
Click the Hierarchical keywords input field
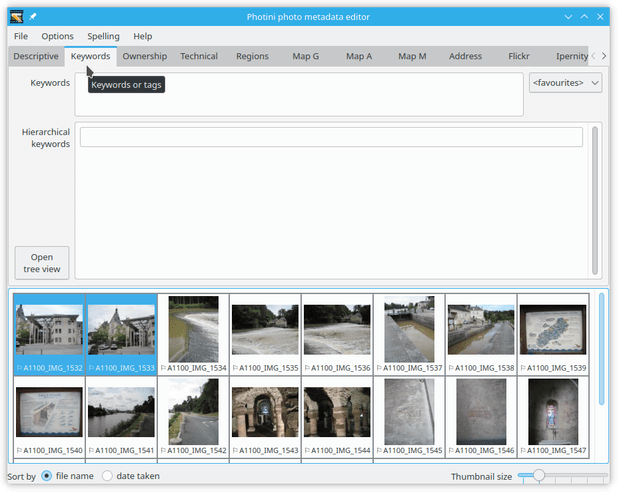click(331, 137)
